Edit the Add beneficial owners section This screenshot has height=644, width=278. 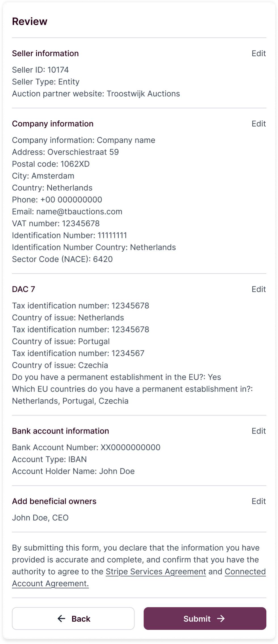pos(258,501)
